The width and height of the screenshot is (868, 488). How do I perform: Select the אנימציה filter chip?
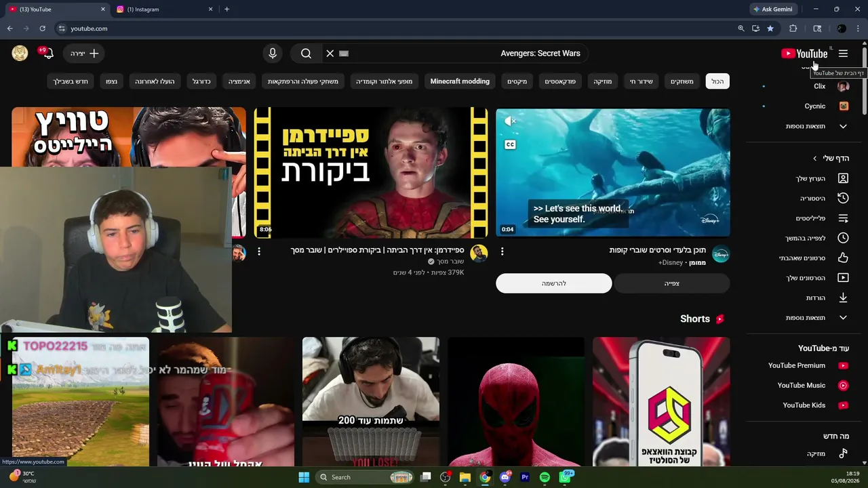coord(239,81)
